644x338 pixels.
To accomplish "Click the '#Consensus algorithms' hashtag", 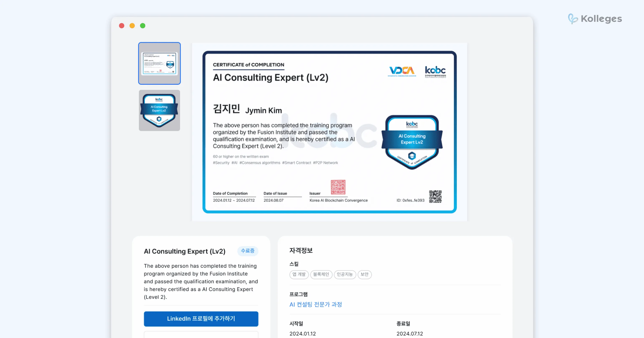I will click(260, 163).
